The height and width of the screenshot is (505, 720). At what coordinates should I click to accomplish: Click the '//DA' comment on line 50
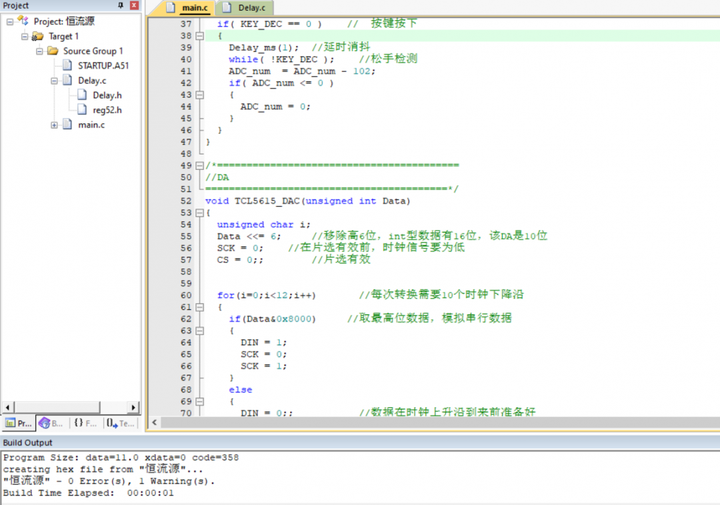point(217,178)
